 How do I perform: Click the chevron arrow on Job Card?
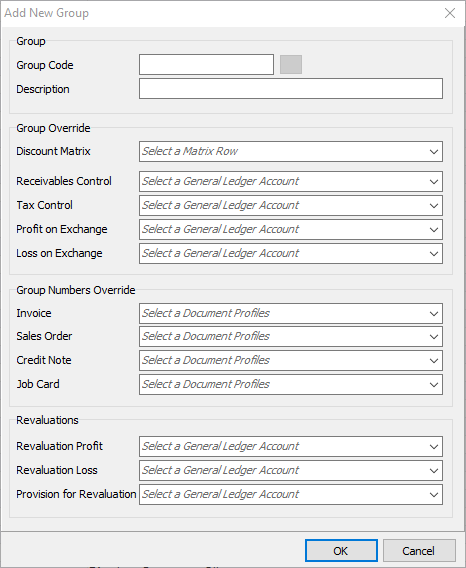(x=434, y=384)
